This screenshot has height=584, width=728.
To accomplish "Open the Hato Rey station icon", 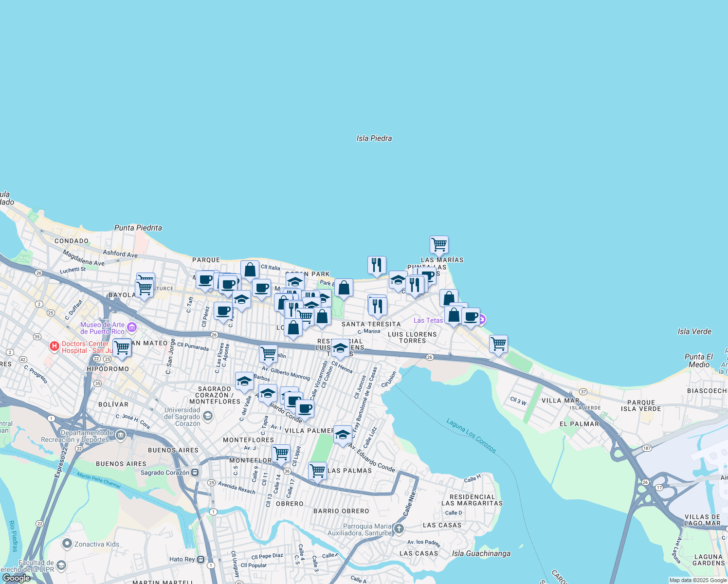I will pyautogui.click(x=200, y=559).
